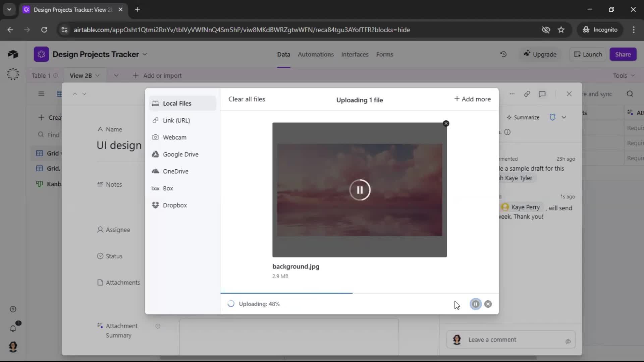Open the user account avatar
The width and height of the screenshot is (644, 362).
click(13, 347)
